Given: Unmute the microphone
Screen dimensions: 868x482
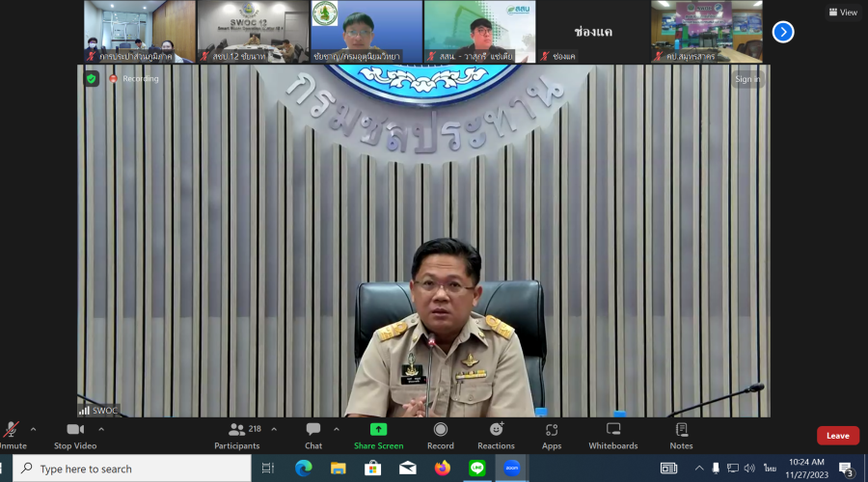Looking at the screenshot, I should point(12,435).
